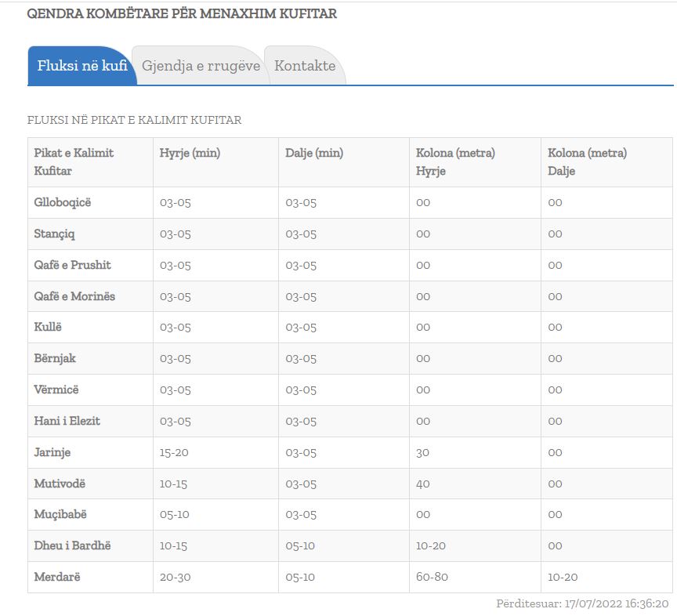Click the Kolona (metra) Hyrje column header
Image resolution: width=677 pixels, height=616 pixels.
point(455,161)
